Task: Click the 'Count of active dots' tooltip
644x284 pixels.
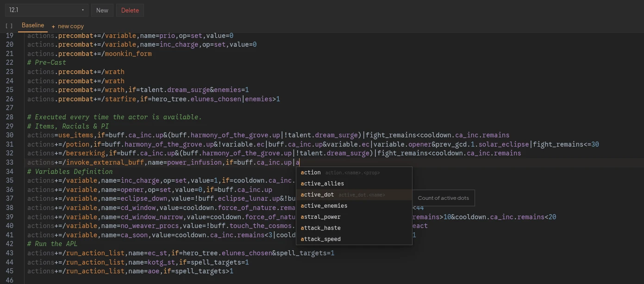Action: click(443, 198)
